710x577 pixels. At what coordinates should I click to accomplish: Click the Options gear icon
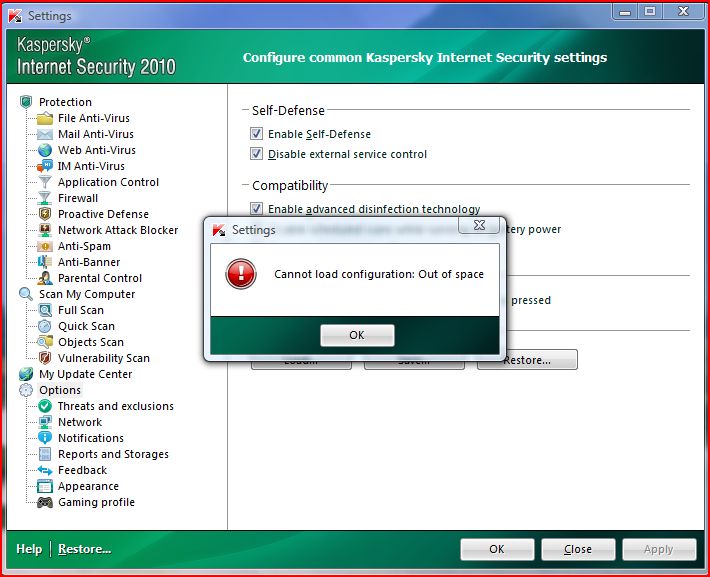(26, 390)
